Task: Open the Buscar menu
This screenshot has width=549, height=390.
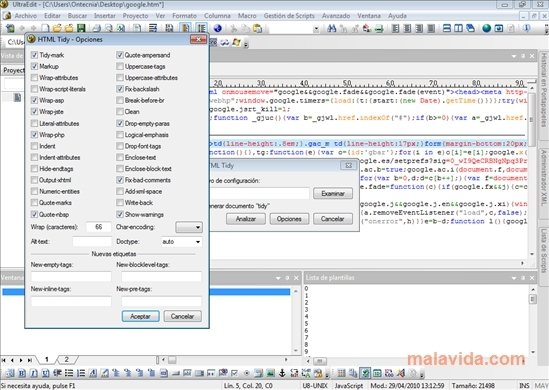Action: click(x=77, y=16)
